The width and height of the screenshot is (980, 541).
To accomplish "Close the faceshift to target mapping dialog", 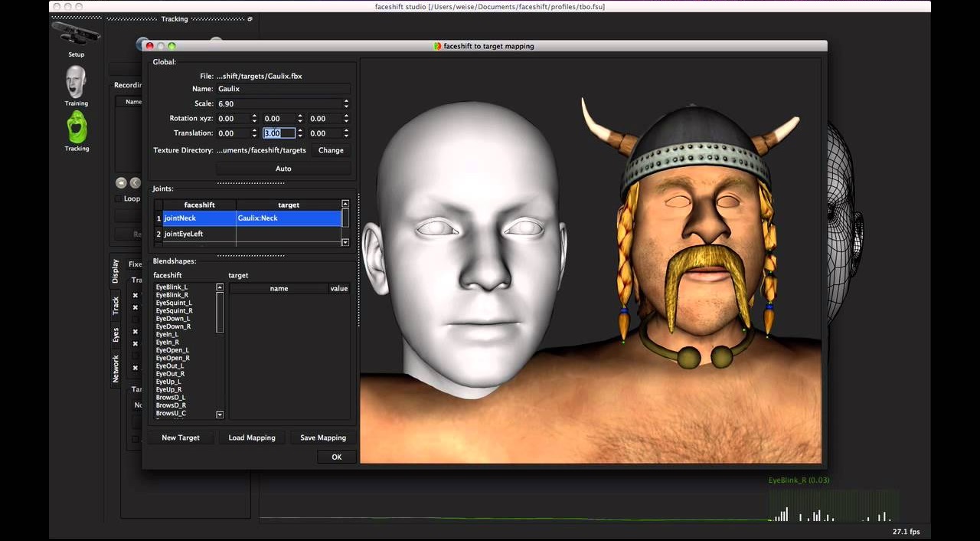I will (149, 46).
